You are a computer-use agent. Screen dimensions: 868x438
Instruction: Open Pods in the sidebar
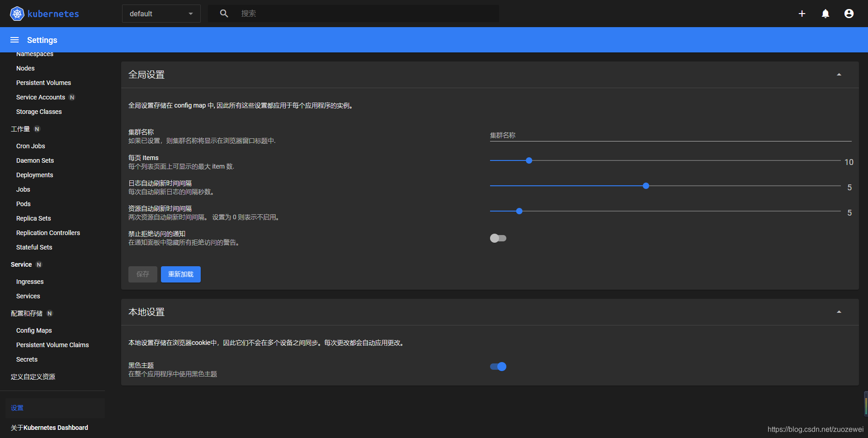click(24, 204)
